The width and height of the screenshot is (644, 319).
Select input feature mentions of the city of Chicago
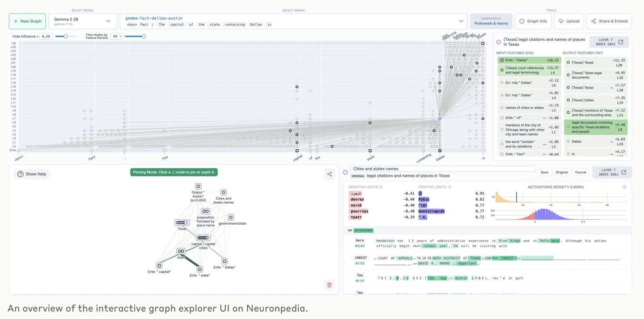point(529,130)
